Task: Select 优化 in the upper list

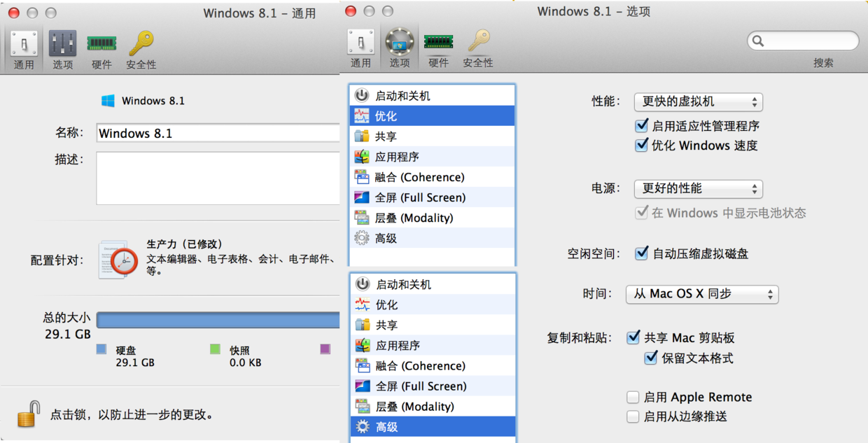Action: click(432, 116)
